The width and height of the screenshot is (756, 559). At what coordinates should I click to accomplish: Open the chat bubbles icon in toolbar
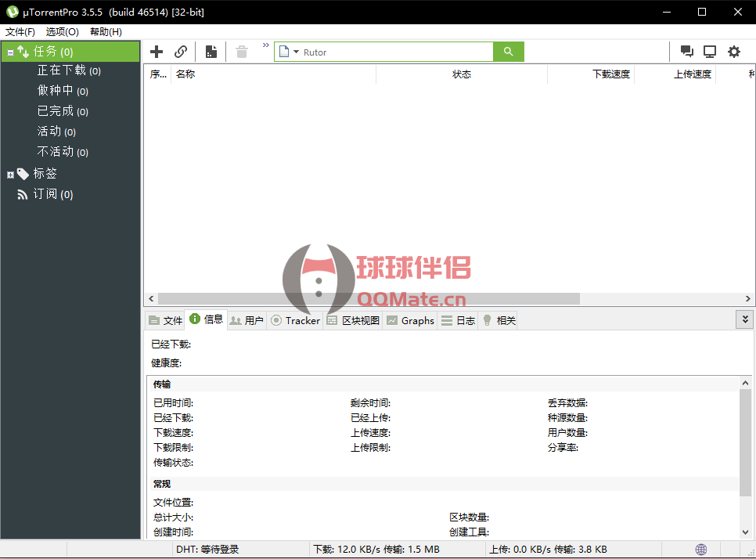[x=687, y=52]
